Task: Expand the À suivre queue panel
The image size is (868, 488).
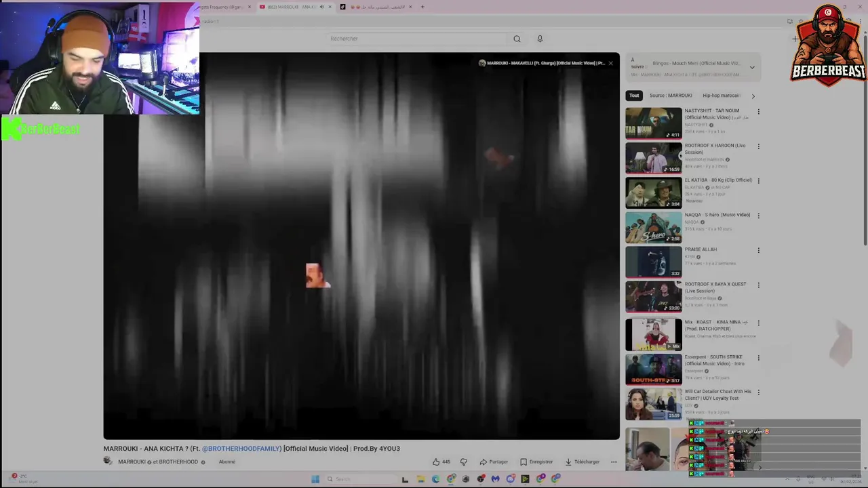Action: click(x=751, y=67)
